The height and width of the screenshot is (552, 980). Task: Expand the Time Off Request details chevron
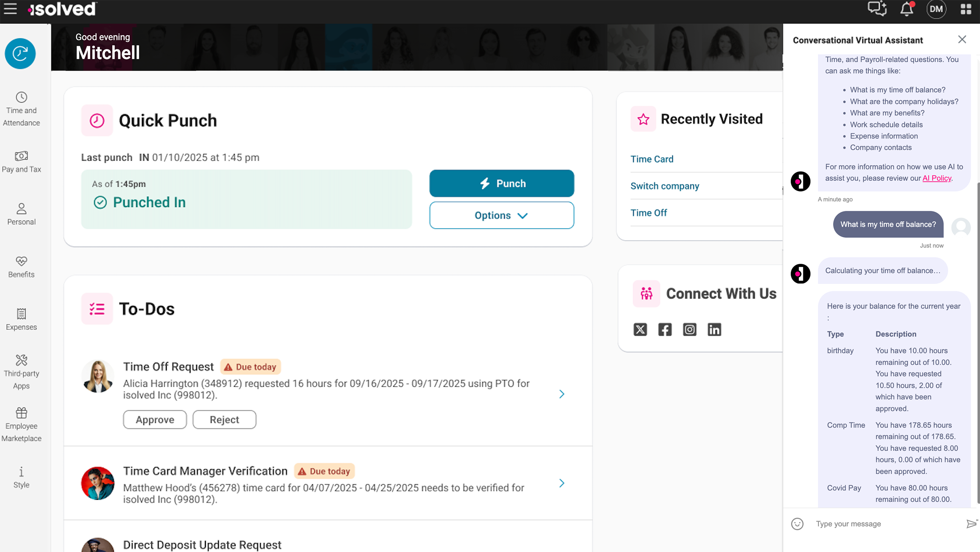coord(561,394)
